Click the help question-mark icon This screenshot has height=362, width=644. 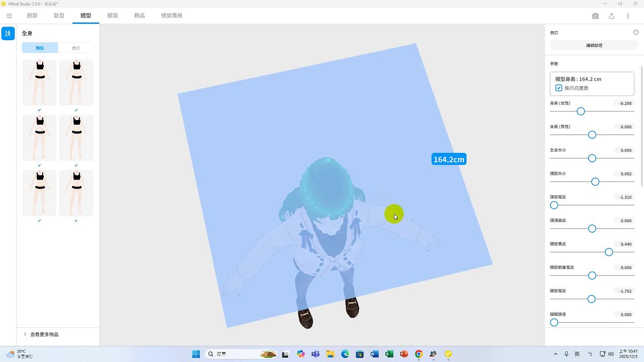[635, 32]
